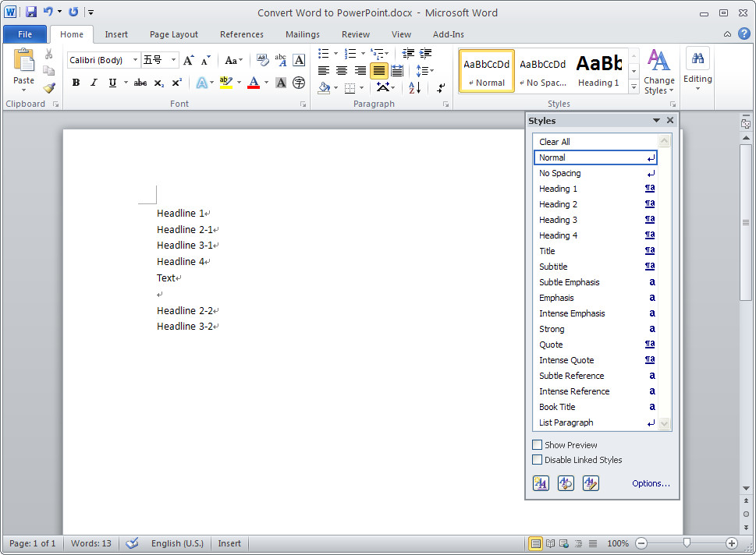Open the Styles pane menu arrow

pos(656,120)
